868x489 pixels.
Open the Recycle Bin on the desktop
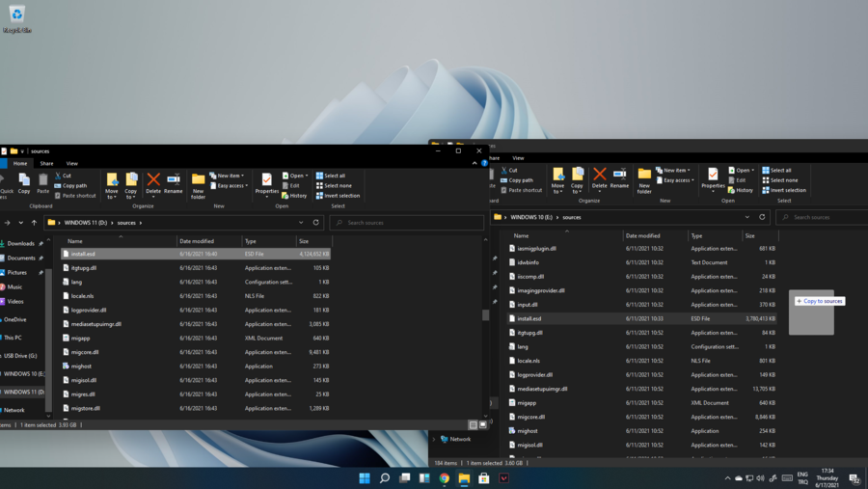click(x=17, y=16)
